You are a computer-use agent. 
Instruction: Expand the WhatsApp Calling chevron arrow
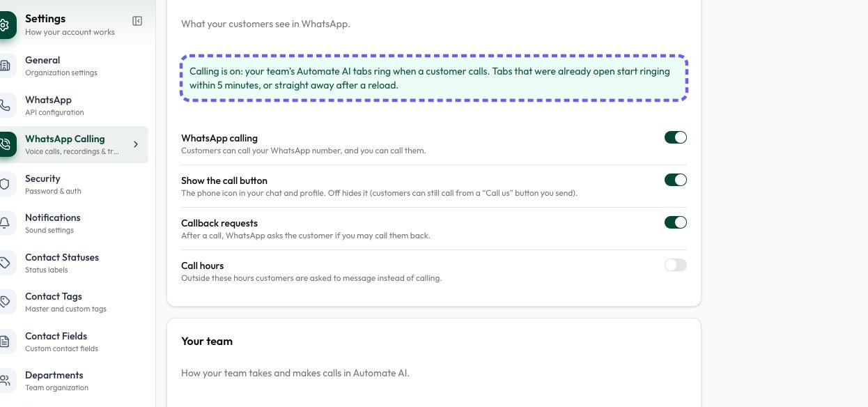(x=136, y=144)
